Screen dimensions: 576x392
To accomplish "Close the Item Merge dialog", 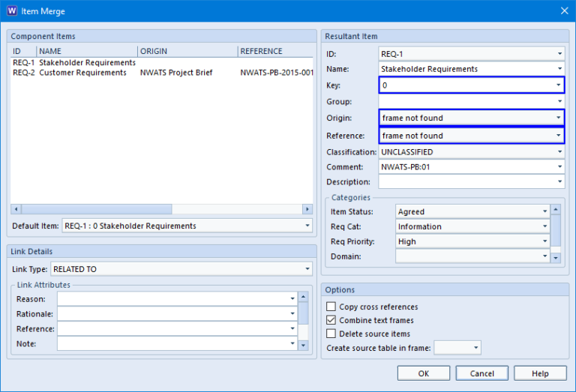I will [563, 11].
